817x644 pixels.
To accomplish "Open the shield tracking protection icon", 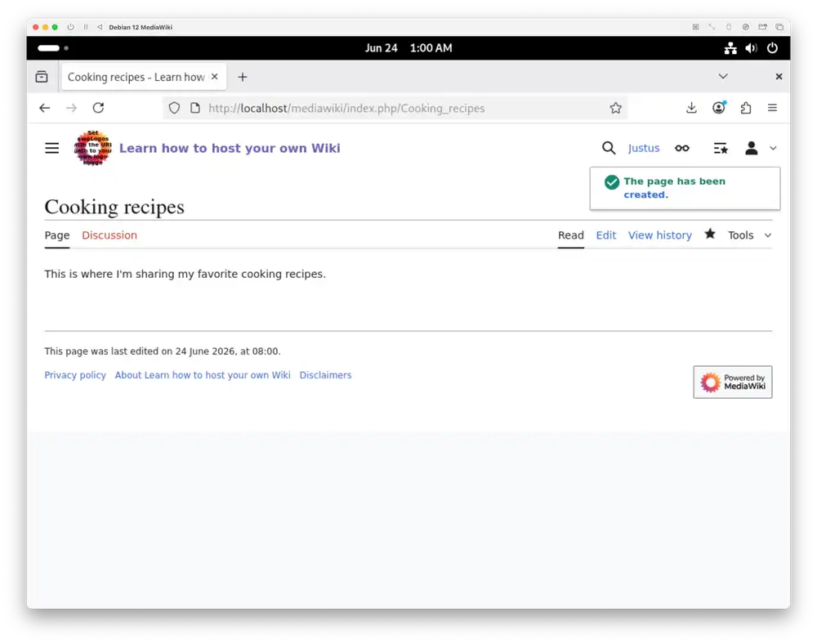I will click(174, 108).
